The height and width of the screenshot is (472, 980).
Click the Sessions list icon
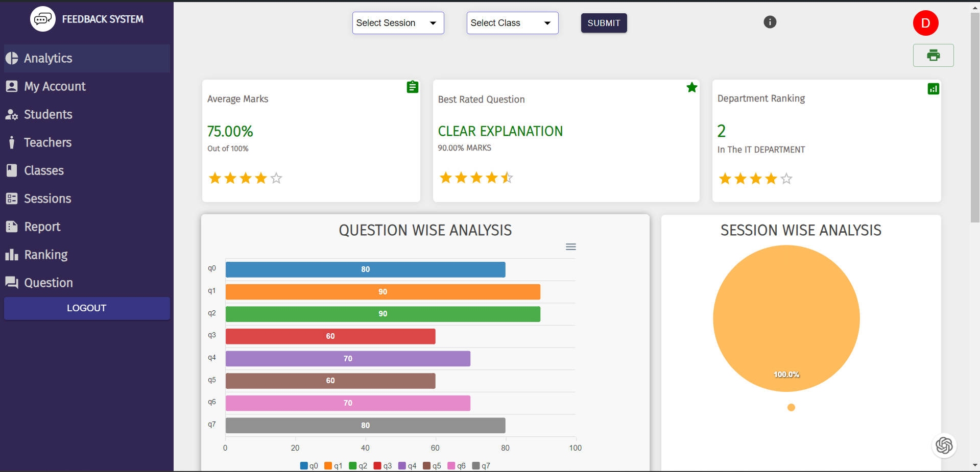click(x=12, y=198)
